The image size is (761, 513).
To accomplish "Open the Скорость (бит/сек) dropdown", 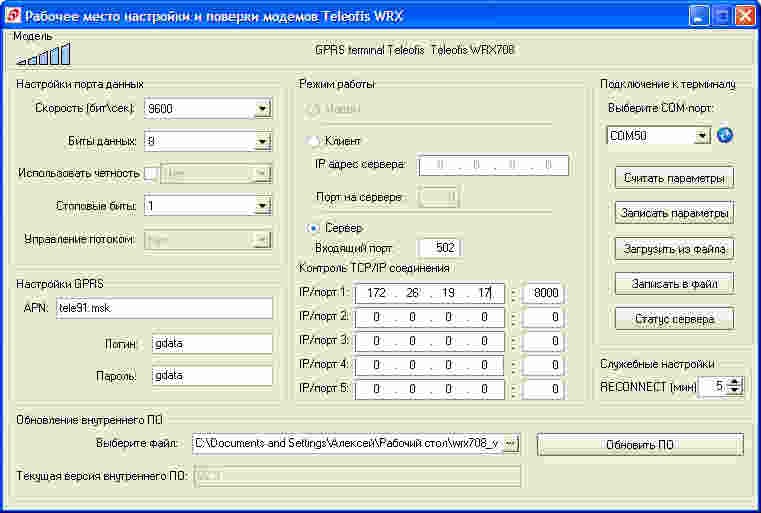I will click(x=262, y=109).
